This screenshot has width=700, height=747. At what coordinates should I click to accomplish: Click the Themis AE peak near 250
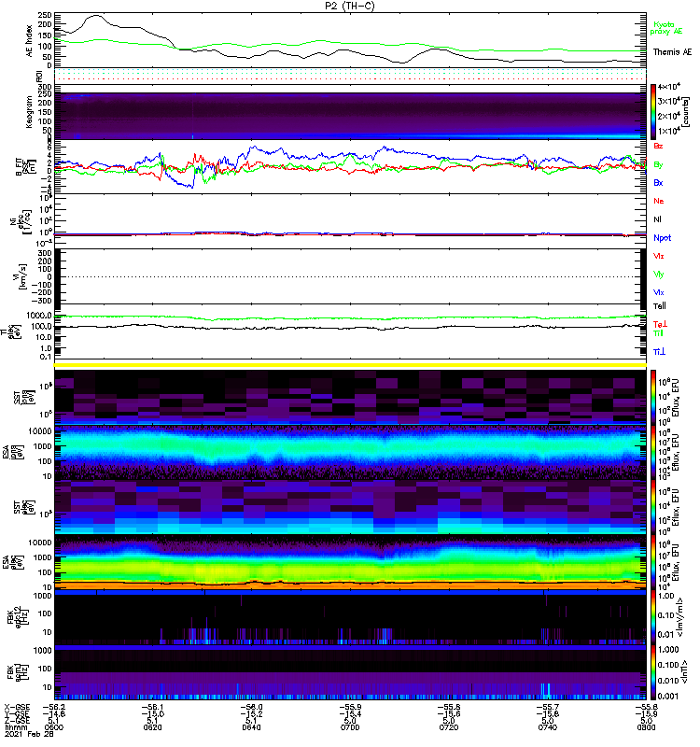pos(95,16)
